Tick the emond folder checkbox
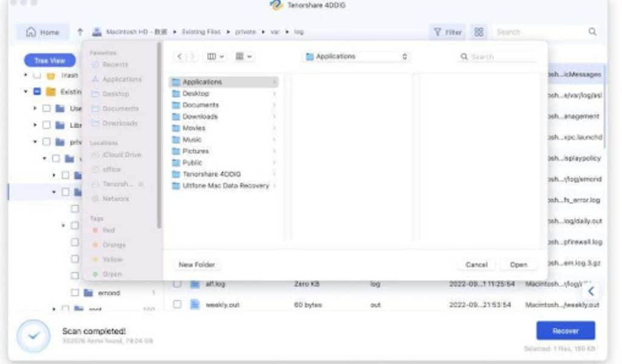This screenshot has height=364, width=622. pyautogui.click(x=75, y=292)
